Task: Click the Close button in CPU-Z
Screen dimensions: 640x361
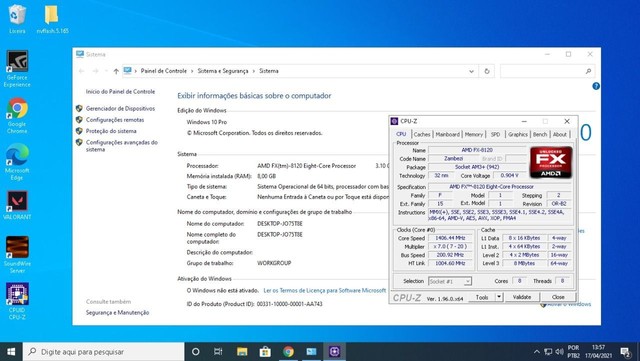Action: tap(558, 297)
